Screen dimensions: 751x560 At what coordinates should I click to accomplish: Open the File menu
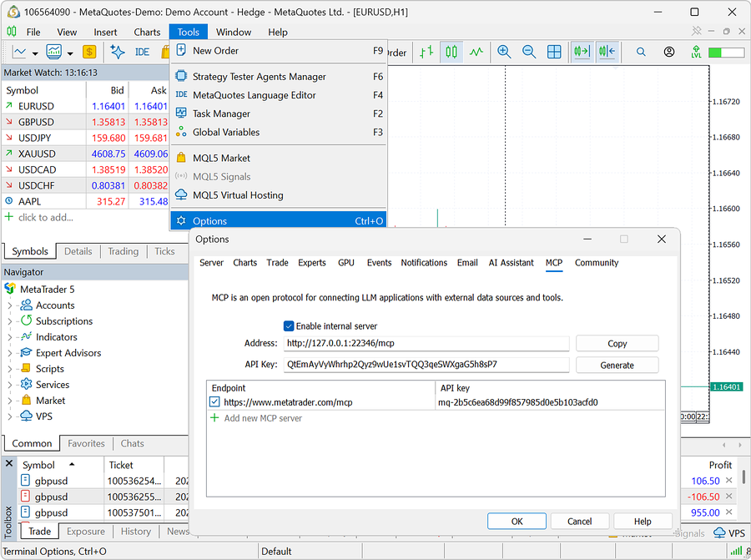pos(33,32)
